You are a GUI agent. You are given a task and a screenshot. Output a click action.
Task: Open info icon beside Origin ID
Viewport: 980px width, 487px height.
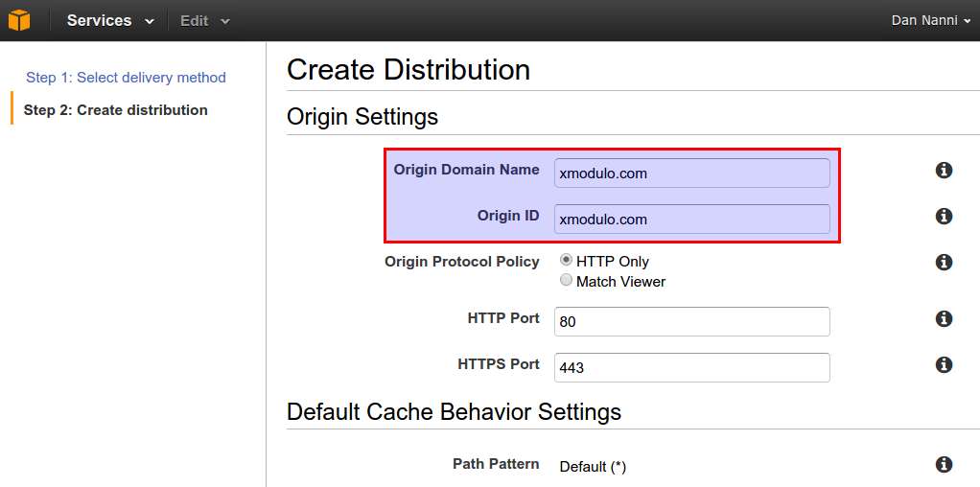coord(944,217)
